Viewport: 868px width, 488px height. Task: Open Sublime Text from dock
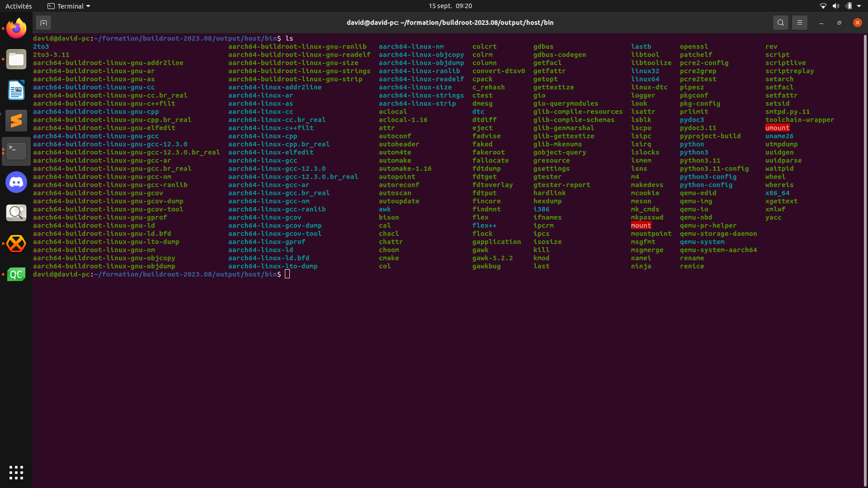[x=16, y=121]
